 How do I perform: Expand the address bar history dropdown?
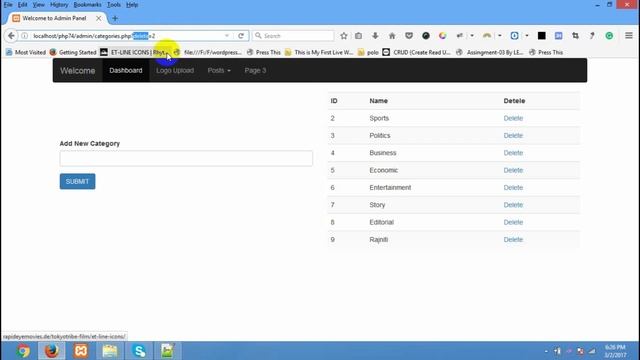227,36
